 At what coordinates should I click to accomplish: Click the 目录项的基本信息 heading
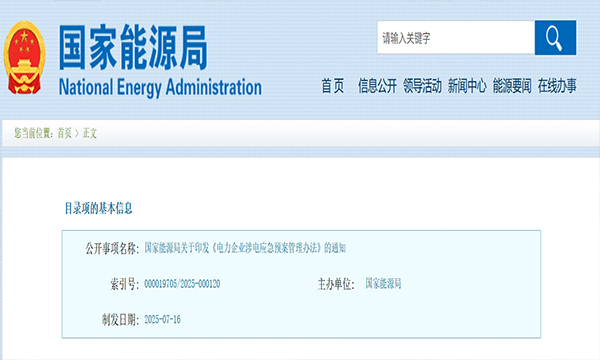tap(98, 209)
